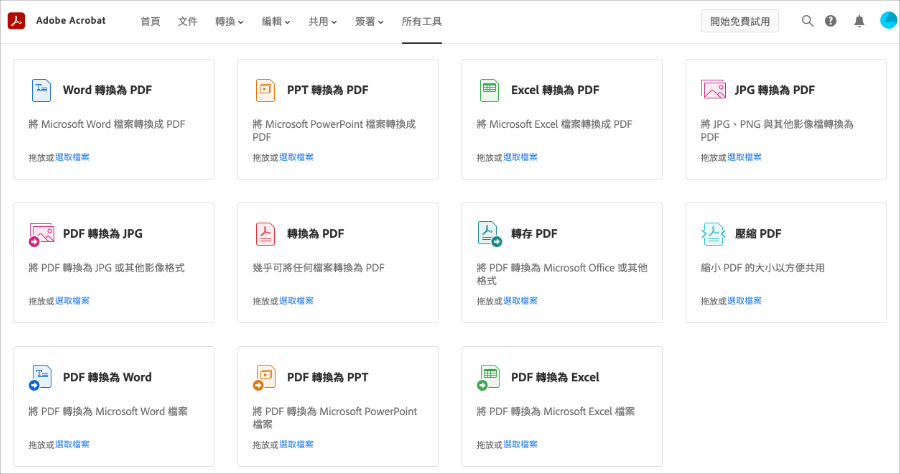Click 選取檔案 link under PDF 轉換為 JPG

coord(72,301)
